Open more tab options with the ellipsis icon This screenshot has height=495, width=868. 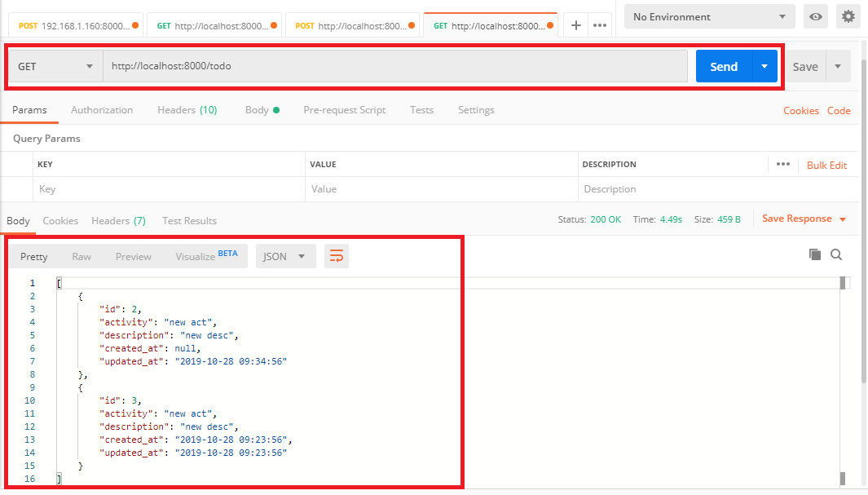tap(600, 25)
